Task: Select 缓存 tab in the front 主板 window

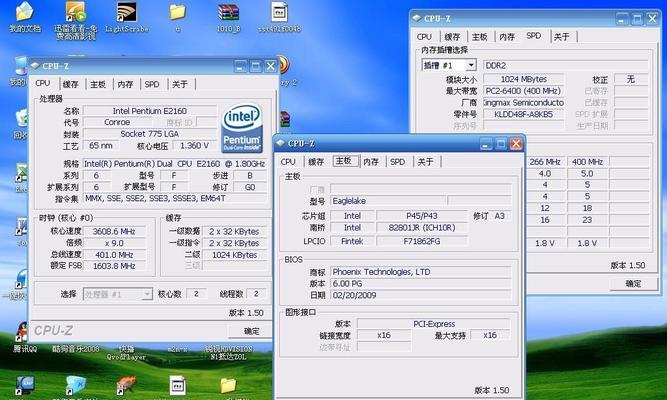Action: (x=316, y=162)
